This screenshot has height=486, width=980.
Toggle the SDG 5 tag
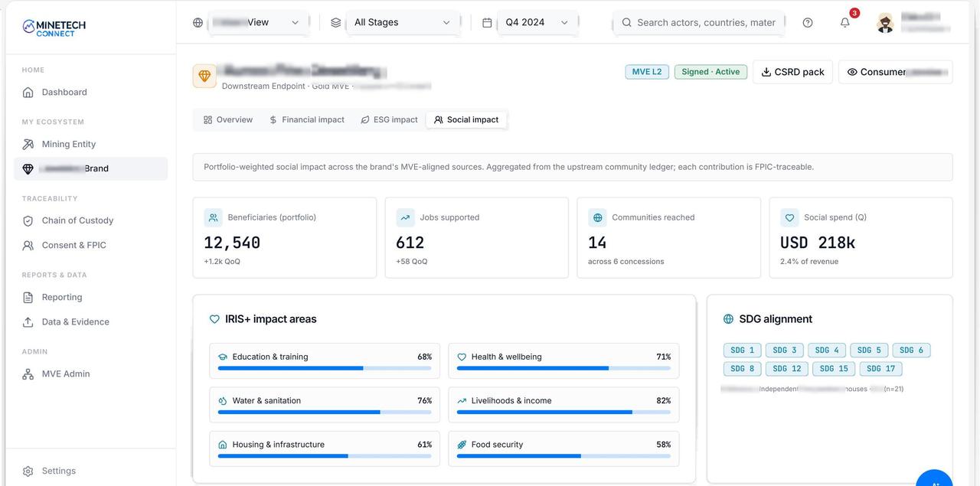tap(869, 350)
